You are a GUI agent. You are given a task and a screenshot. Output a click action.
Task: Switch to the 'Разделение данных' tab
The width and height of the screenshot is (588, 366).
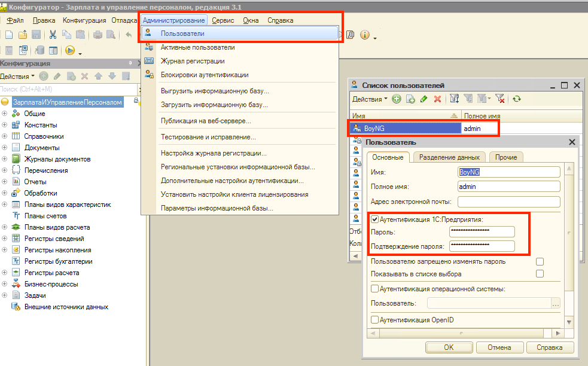[x=449, y=157]
